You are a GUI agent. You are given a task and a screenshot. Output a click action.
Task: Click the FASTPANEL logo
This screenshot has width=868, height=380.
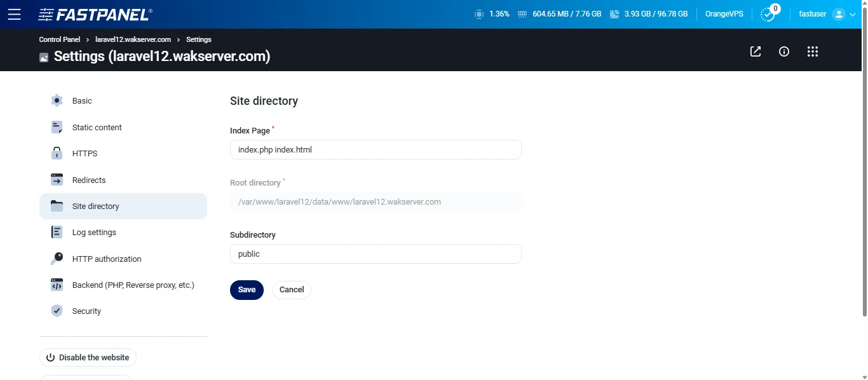(x=95, y=13)
